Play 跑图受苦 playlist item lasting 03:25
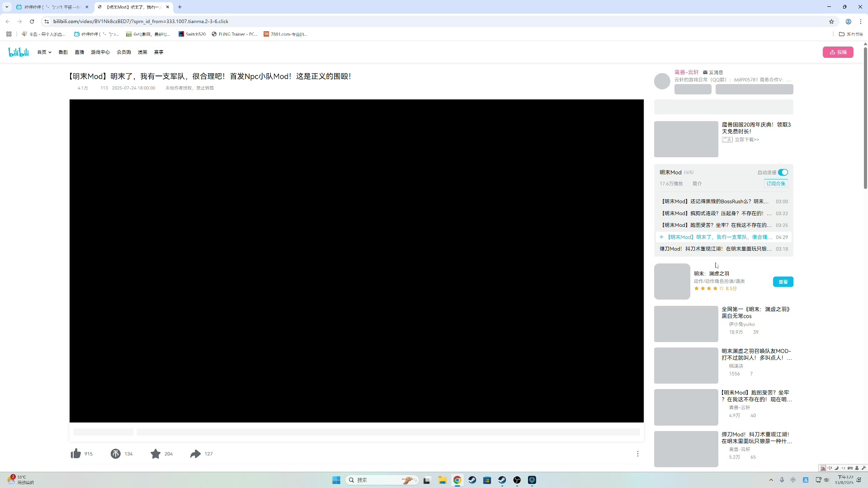This screenshot has width=868, height=488. 723,225
